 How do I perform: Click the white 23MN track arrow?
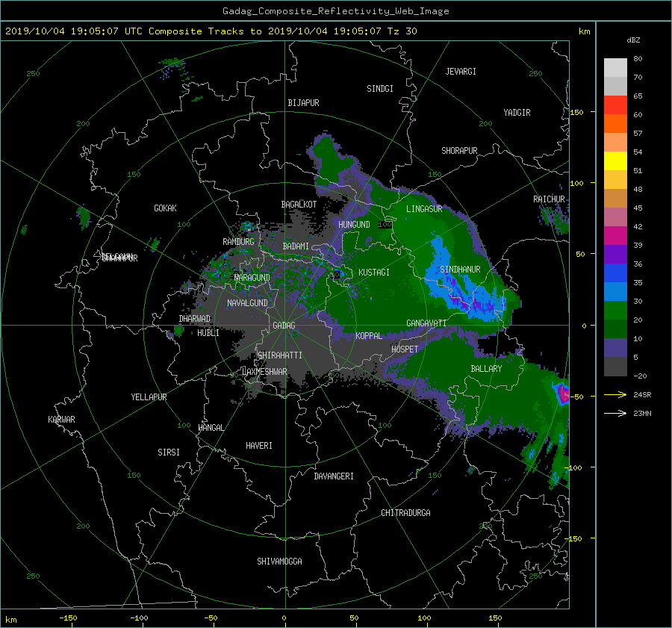pos(615,413)
